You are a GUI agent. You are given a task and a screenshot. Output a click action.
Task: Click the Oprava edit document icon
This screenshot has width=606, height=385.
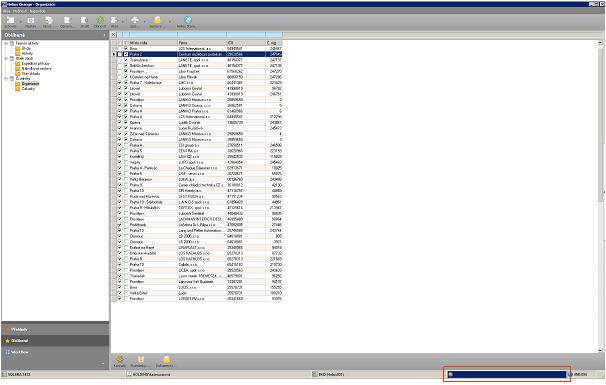[67, 20]
